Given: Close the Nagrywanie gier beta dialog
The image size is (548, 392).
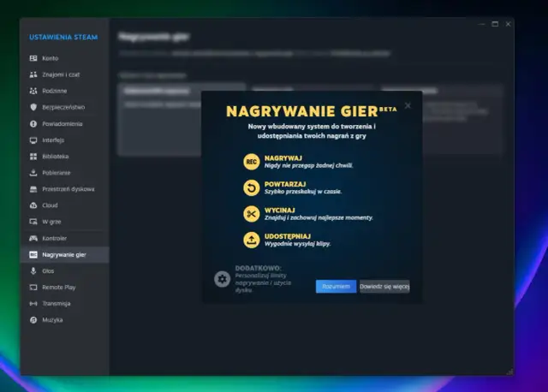Looking at the screenshot, I should click(x=408, y=105).
